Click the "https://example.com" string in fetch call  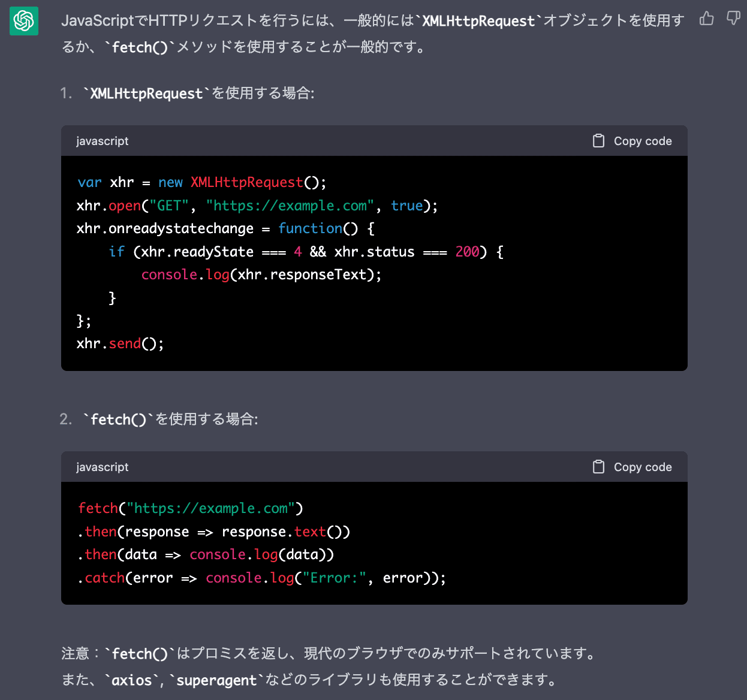pyautogui.click(x=210, y=508)
